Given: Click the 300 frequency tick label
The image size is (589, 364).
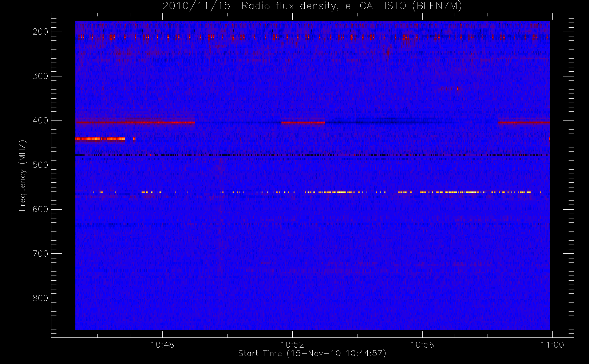Looking at the screenshot, I should click(40, 76).
